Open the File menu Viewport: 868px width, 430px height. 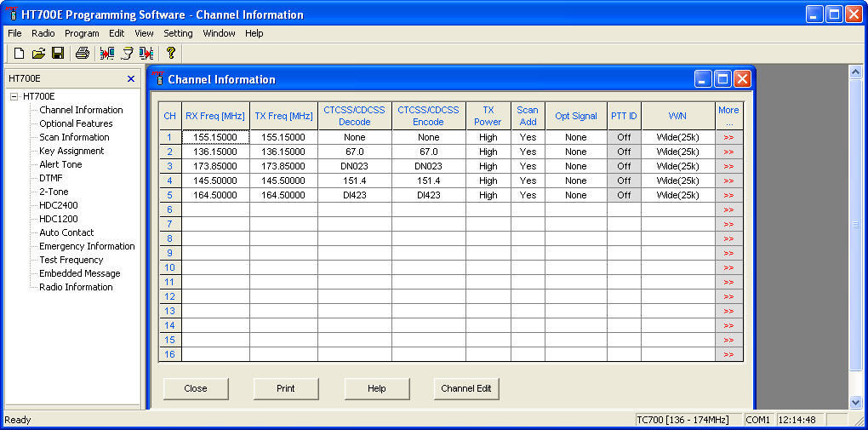15,33
